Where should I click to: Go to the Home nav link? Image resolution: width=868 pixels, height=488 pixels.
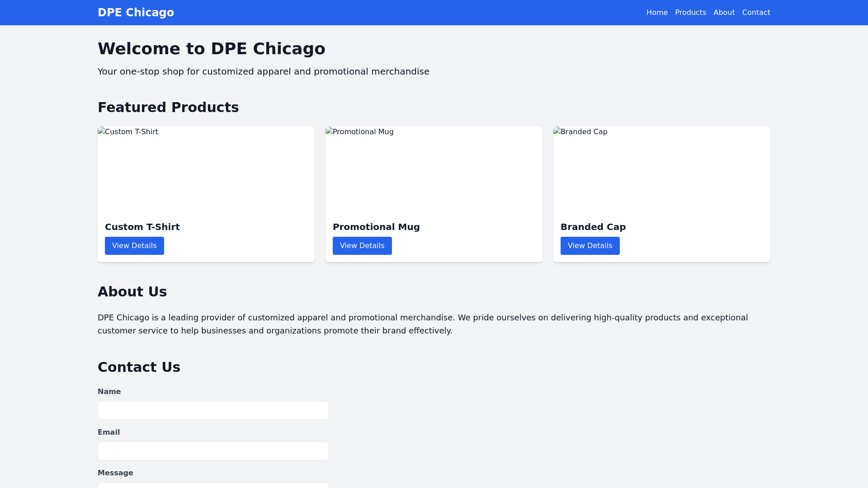(657, 13)
